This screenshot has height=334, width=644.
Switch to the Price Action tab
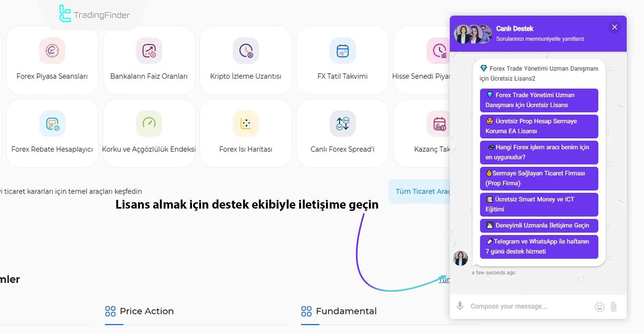pos(147,311)
